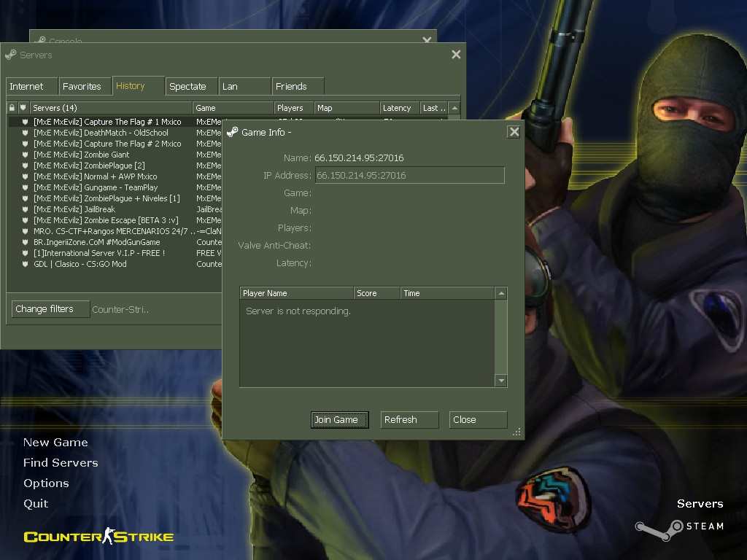Sort server list by Map column
747x560 pixels.
347,108
